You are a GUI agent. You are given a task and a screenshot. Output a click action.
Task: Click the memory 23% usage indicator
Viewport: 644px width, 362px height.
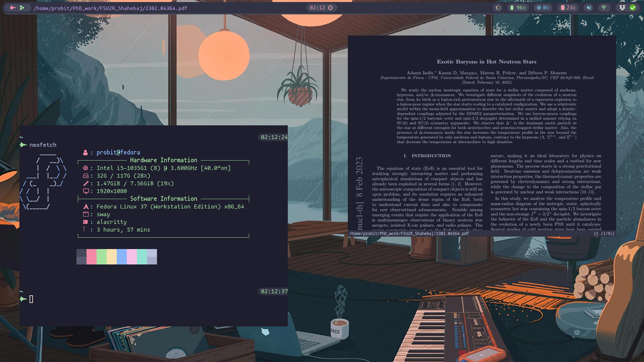[568, 8]
